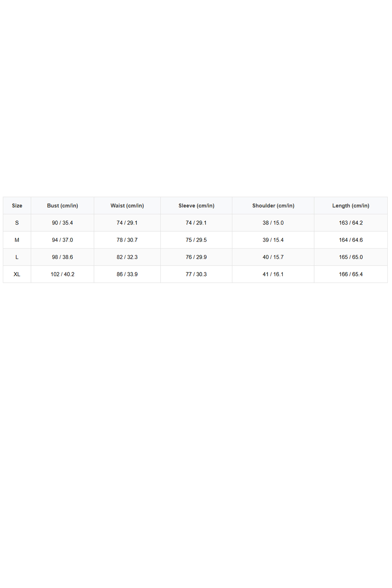Click shoulder value 41 / 16.1
Screen dimensions: 392x588
273,274
